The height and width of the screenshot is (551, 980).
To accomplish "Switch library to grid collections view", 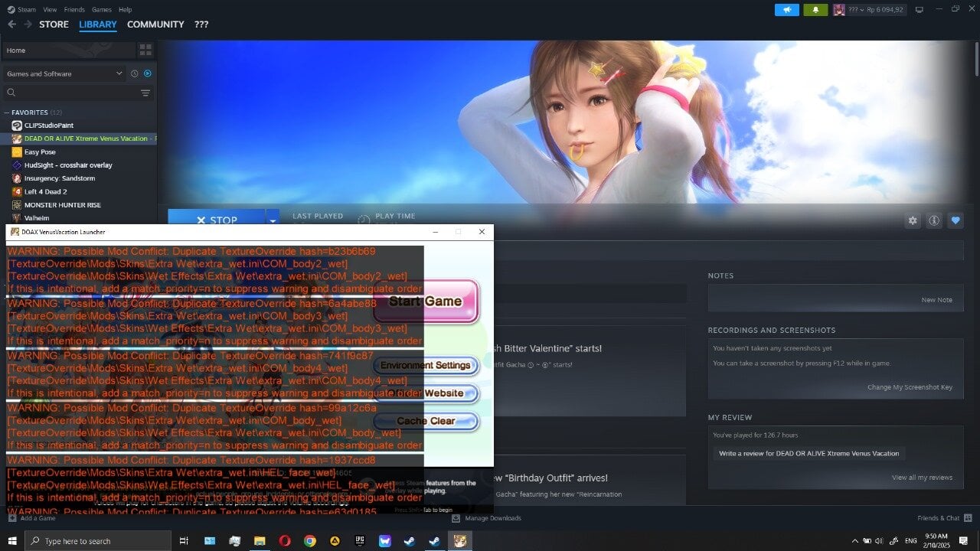I will click(145, 51).
